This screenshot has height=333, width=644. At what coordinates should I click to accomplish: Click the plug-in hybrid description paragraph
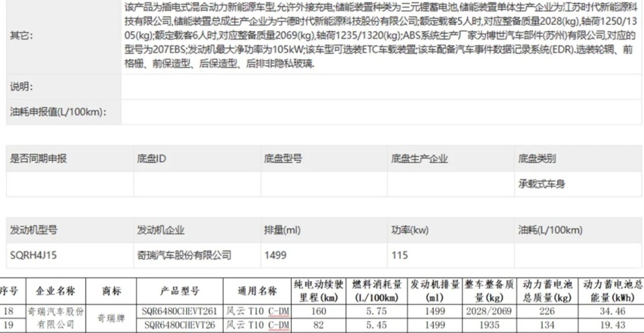(x=380, y=35)
